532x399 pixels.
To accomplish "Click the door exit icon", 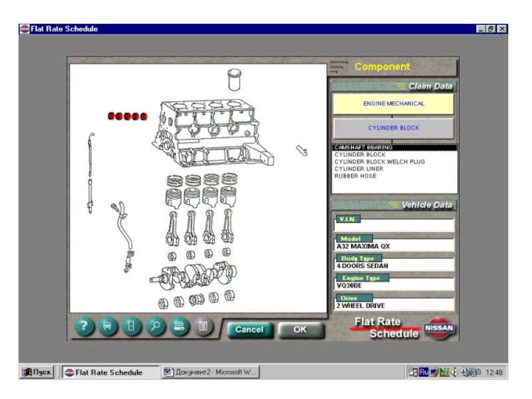I will point(131,326).
